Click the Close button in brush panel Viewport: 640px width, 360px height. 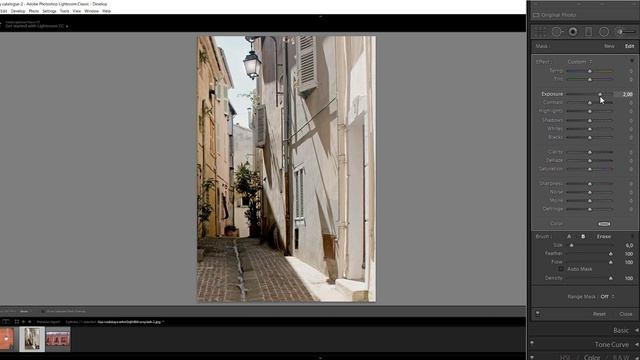coord(626,314)
